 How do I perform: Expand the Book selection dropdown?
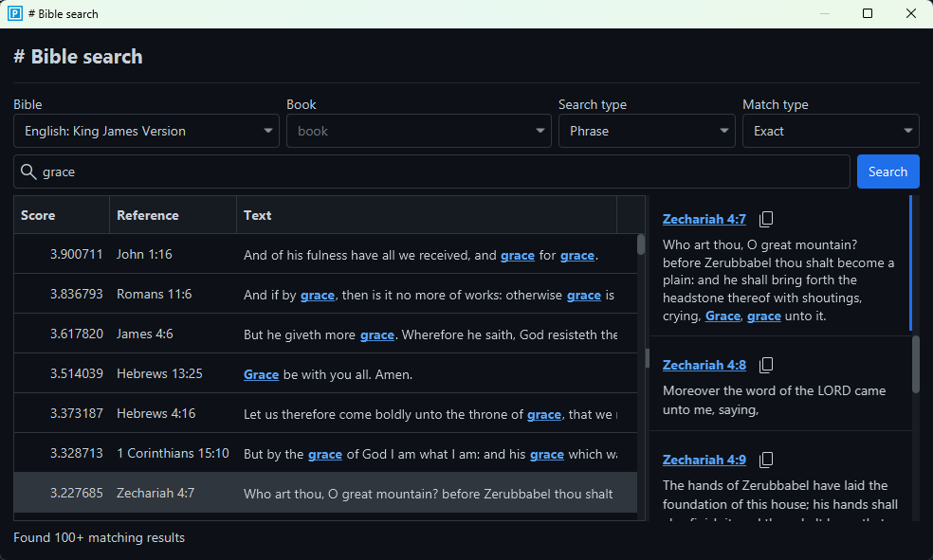[418, 131]
